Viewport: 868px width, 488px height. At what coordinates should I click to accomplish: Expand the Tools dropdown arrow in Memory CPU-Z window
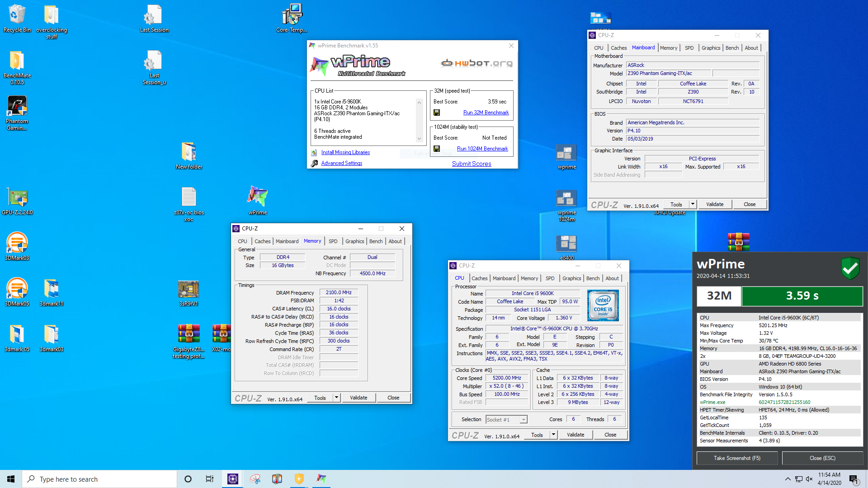point(336,398)
